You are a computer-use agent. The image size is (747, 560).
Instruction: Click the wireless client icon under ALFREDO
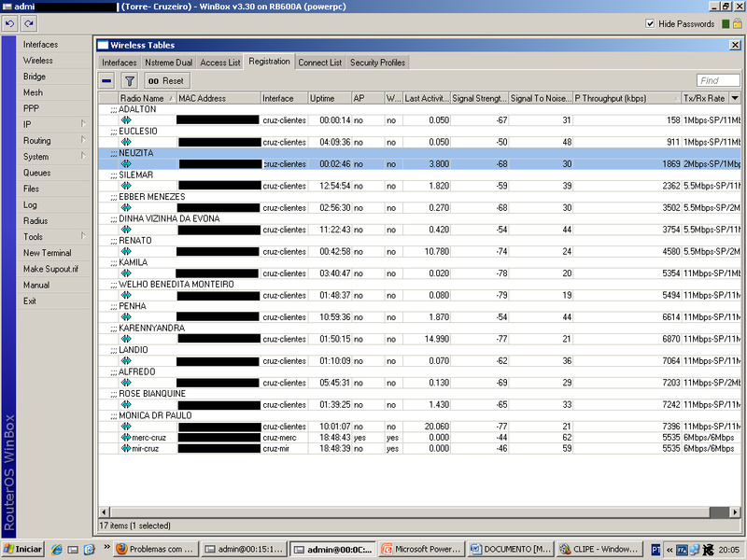click(x=126, y=383)
